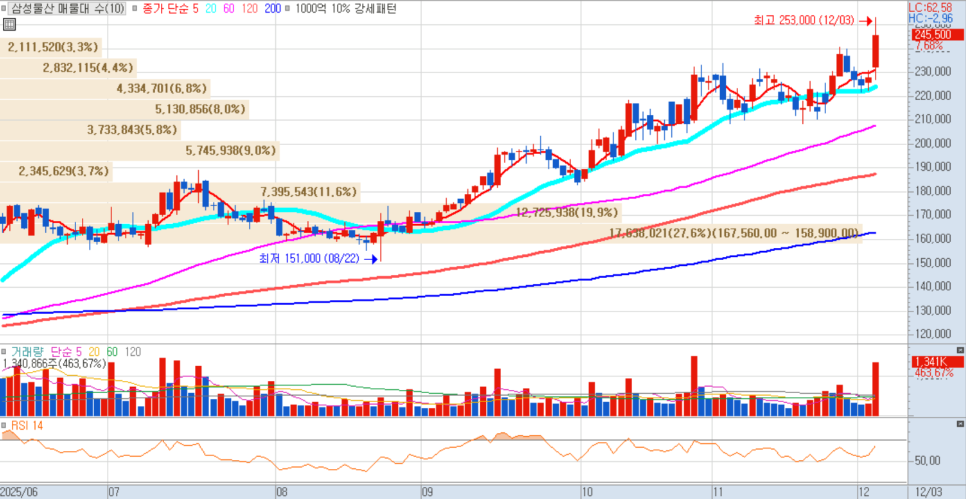The image size is (966, 499).
Task: Click the 7.68% change rate on price axis
Action: pos(929,46)
